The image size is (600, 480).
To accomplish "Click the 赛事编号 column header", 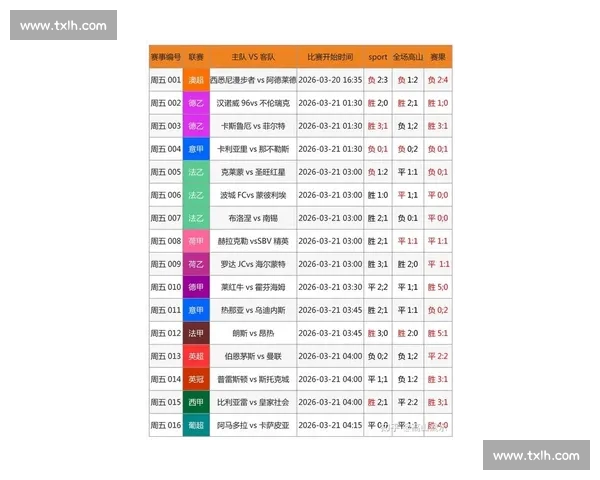I will click(165, 57).
